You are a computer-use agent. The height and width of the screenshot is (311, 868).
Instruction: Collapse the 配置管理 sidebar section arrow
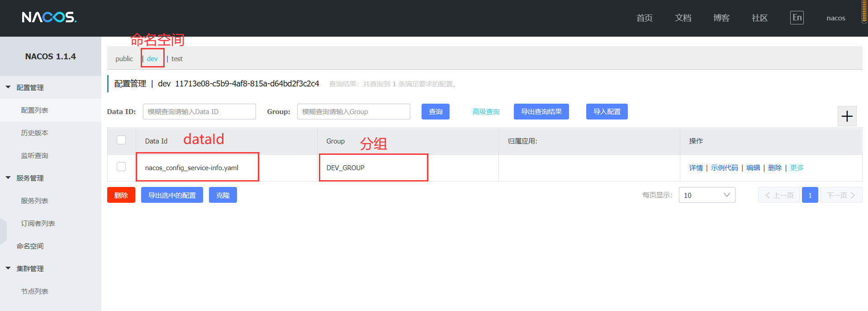[x=8, y=87]
